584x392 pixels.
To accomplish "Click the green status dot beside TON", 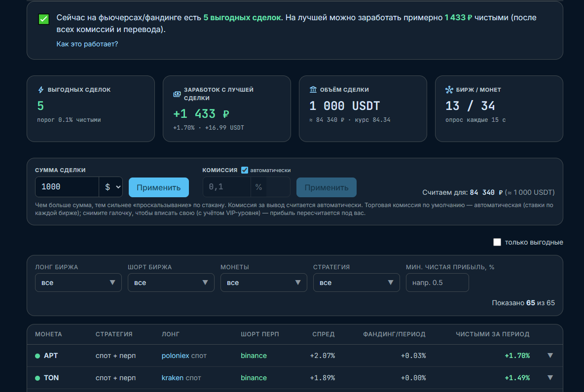I will coord(37,378).
